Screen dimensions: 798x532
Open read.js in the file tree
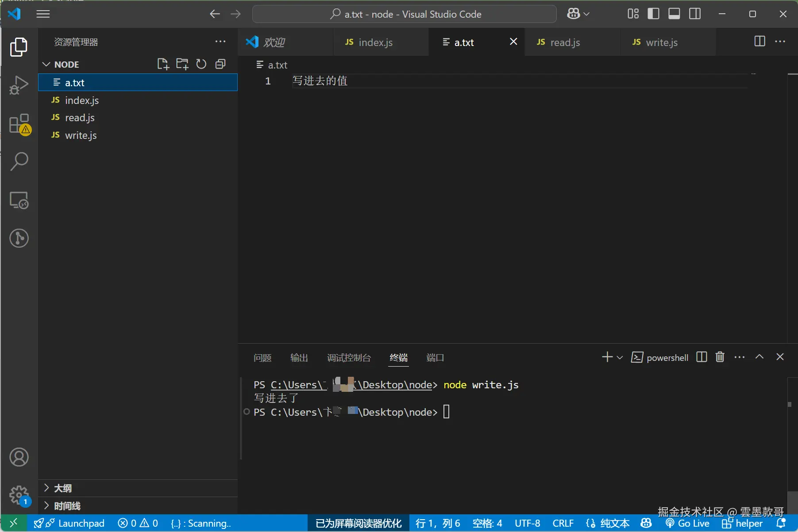tap(138, 118)
